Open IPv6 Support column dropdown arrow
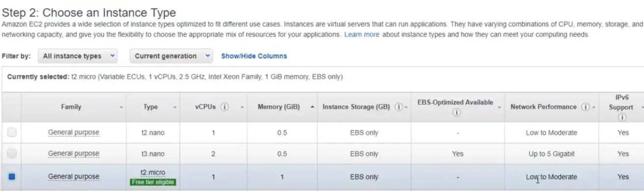Image resolution: width=644 pixels, height=191 pixels. (642, 108)
